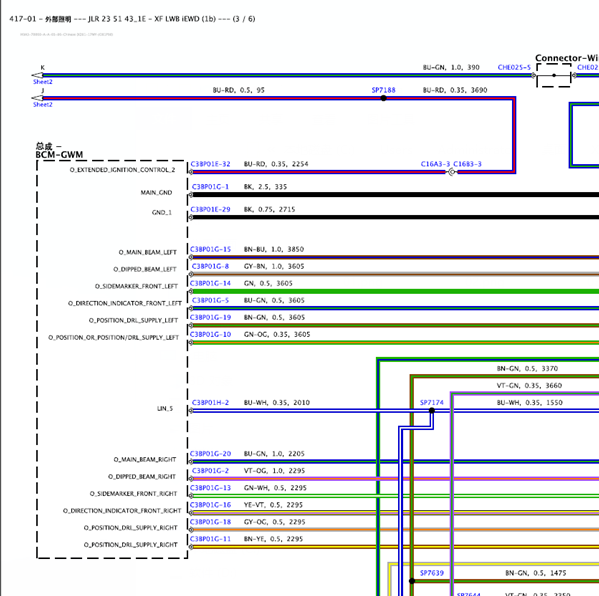Click wire label VT-GN, 0.35, 3660
The height and width of the screenshot is (596, 599).
point(529,385)
